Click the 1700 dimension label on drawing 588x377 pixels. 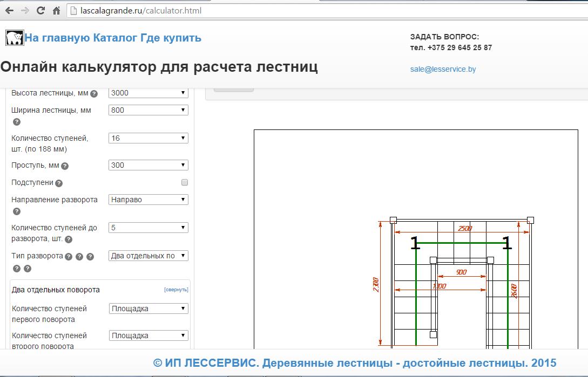(440, 286)
